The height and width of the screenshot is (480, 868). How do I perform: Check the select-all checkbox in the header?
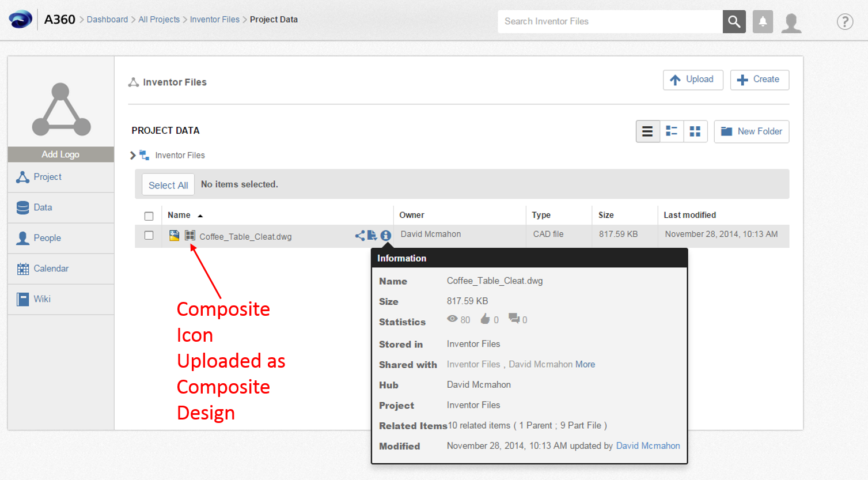click(x=149, y=215)
